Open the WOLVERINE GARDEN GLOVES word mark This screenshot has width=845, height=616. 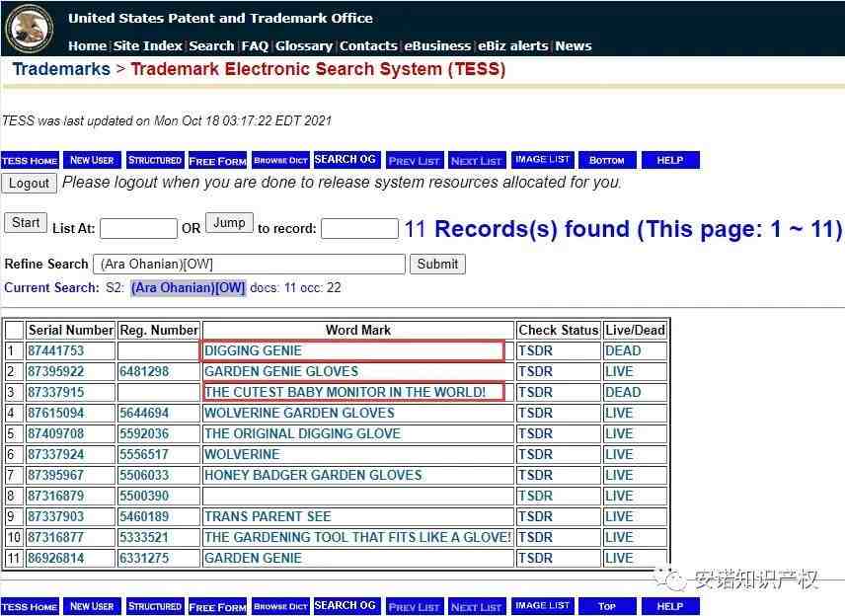click(x=299, y=413)
